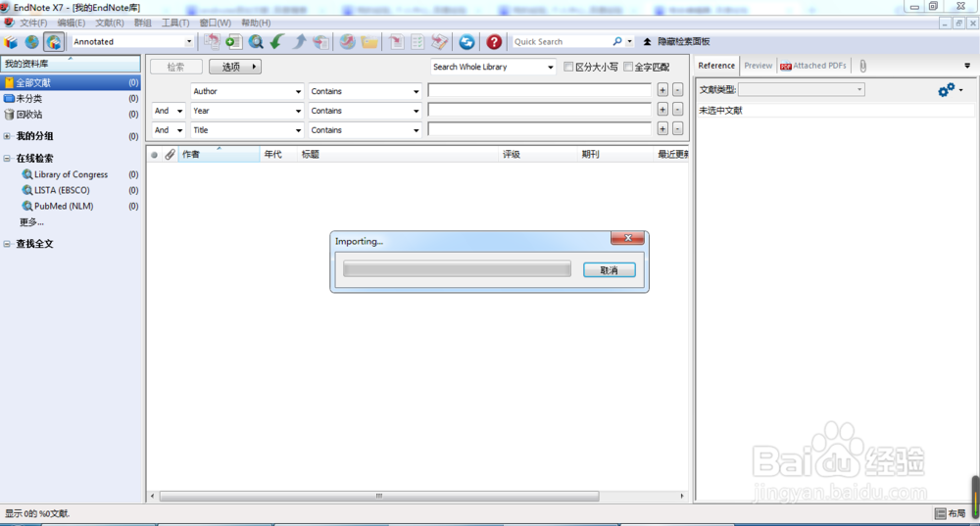Screen dimensions: 980x526
Task: Select 全部文献 in library sidebar
Action: (71, 82)
